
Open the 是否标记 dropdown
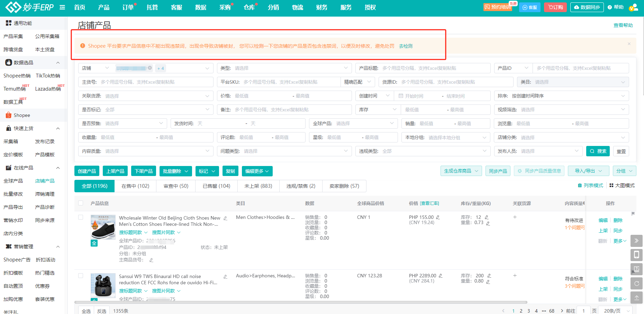click(146, 110)
